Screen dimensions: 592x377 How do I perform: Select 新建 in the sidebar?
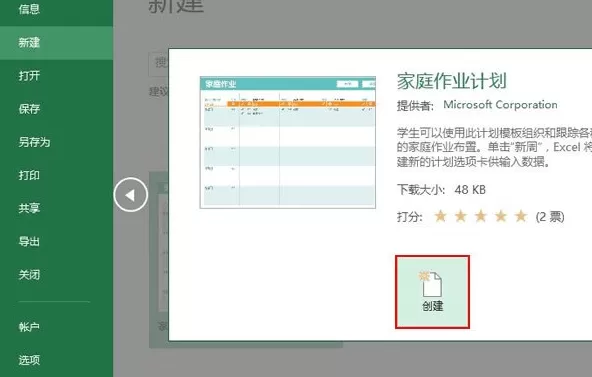[56, 43]
